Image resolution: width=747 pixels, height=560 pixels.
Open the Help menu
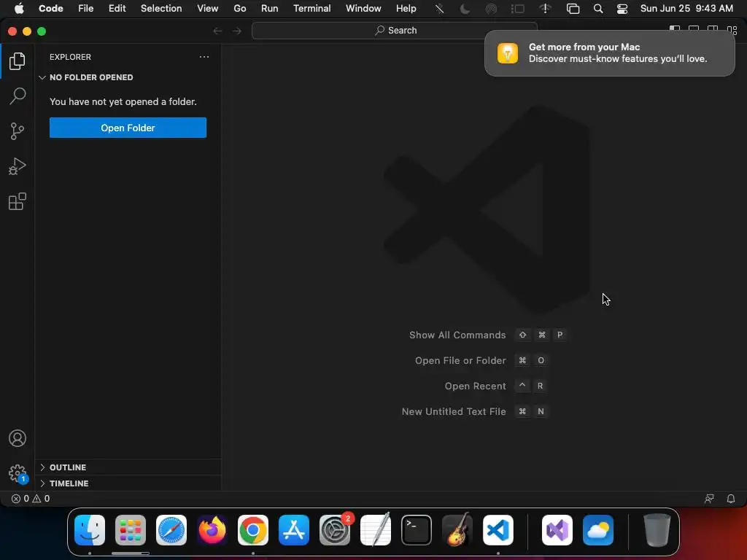pos(406,8)
